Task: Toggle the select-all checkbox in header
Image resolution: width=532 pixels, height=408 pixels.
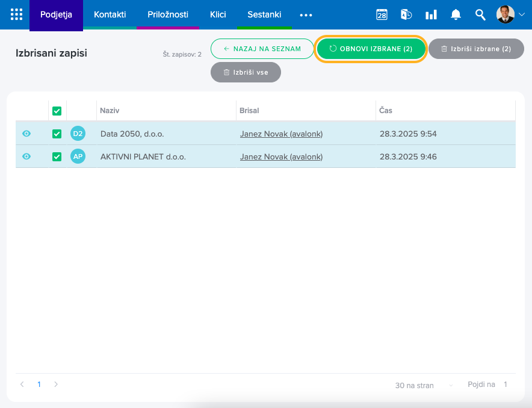Action: [x=57, y=111]
